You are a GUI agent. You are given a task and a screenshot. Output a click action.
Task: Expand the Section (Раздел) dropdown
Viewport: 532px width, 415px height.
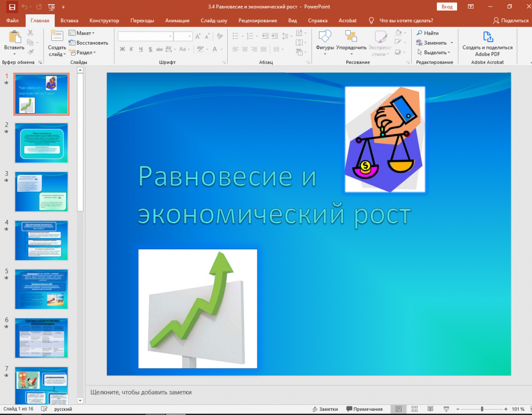(82, 53)
